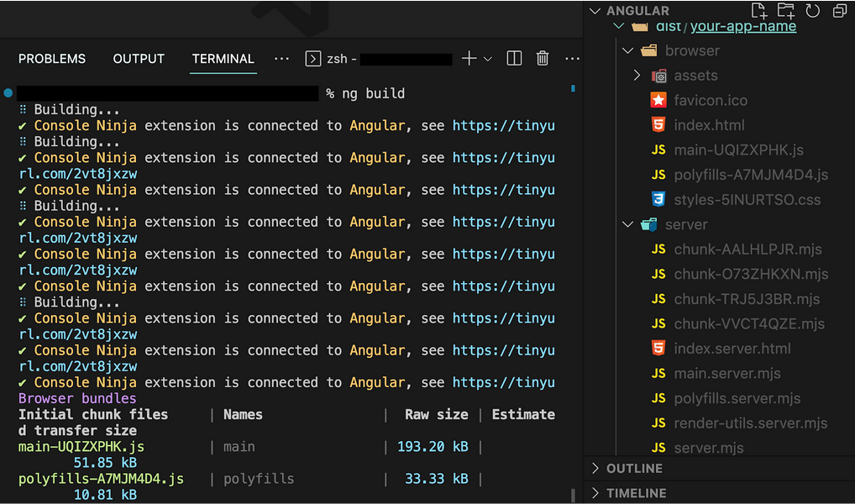This screenshot has width=855, height=504.
Task: Open render-utils.server.mjs file
Action: (750, 423)
